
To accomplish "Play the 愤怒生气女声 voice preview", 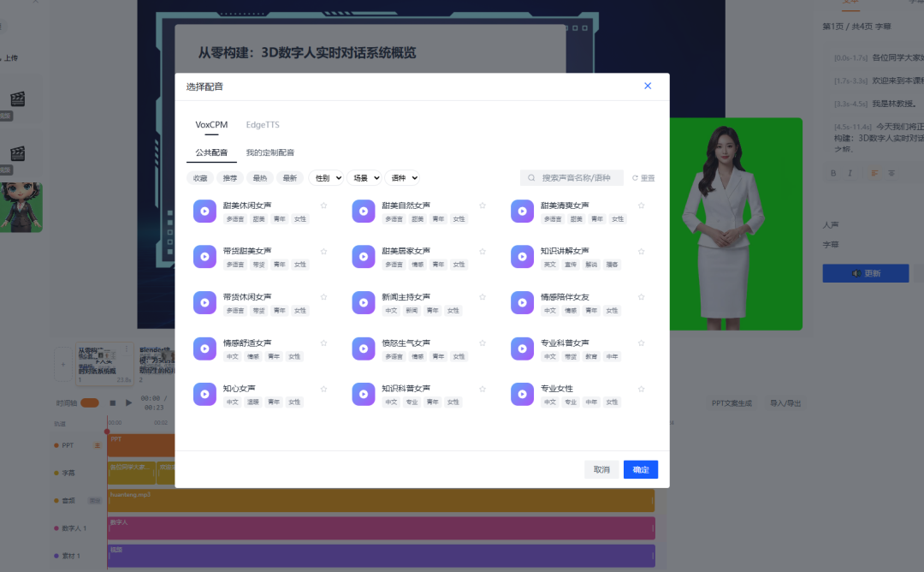I will pos(364,349).
